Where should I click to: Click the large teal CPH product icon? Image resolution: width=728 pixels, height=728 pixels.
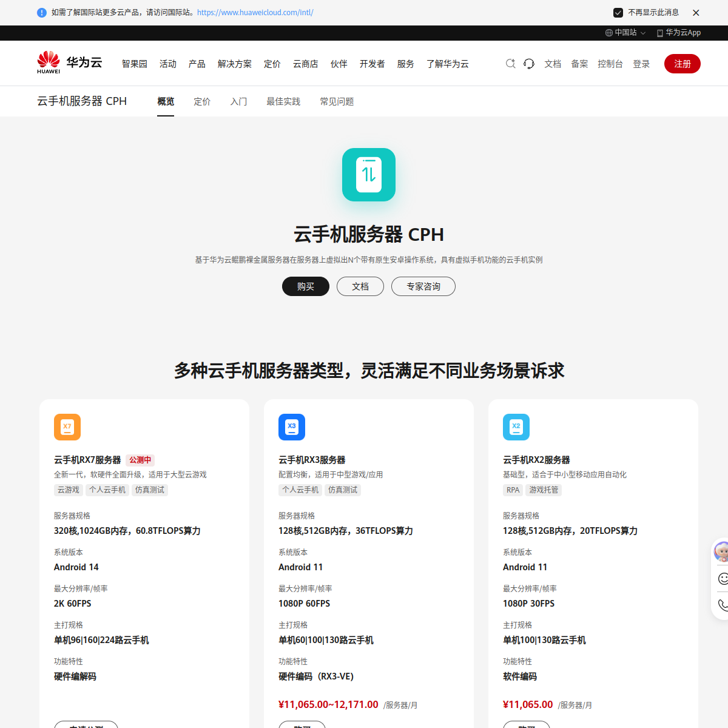point(369,175)
